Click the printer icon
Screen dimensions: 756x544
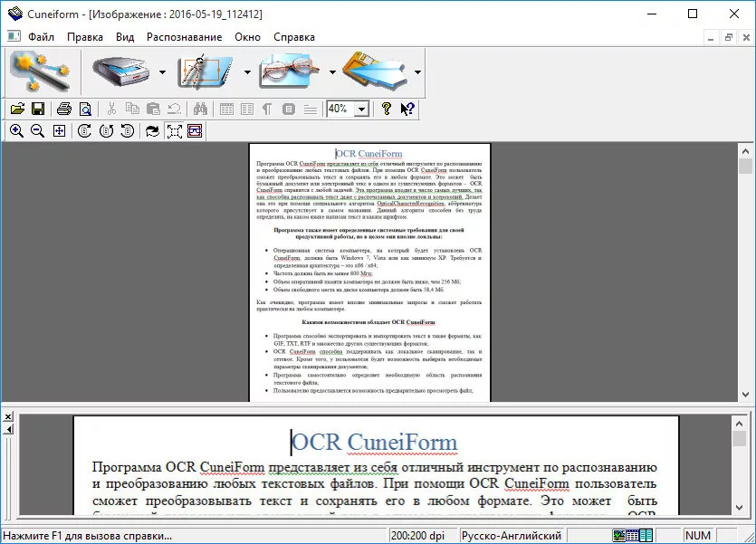point(64,109)
